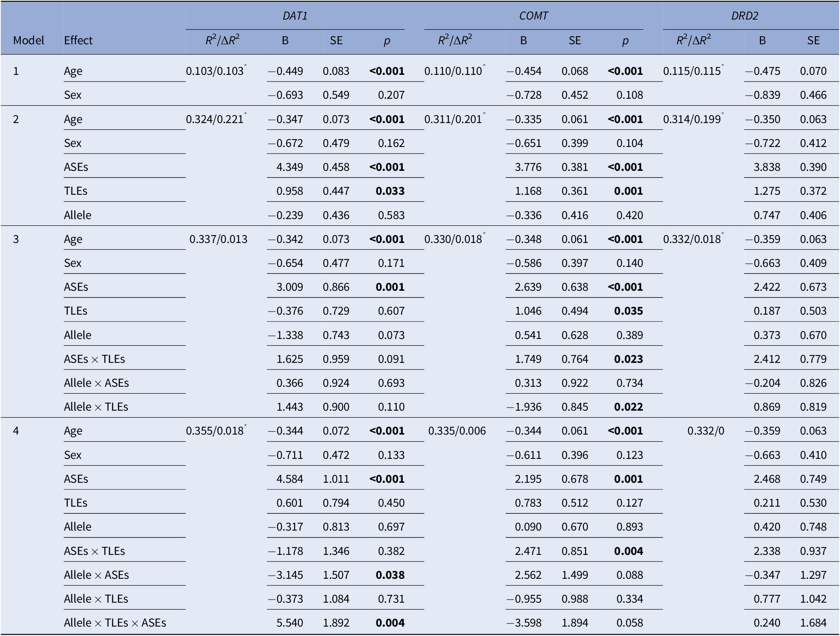Click the Model 3 row number
Viewport: 840px width, 636px height.
[16, 239]
